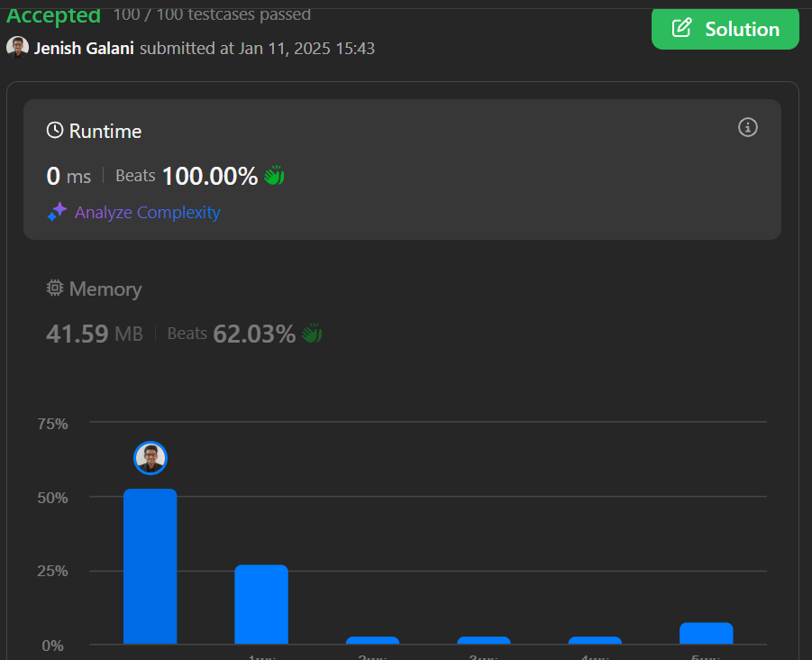
Task: Click the green Accepted status text
Action: pos(54,14)
